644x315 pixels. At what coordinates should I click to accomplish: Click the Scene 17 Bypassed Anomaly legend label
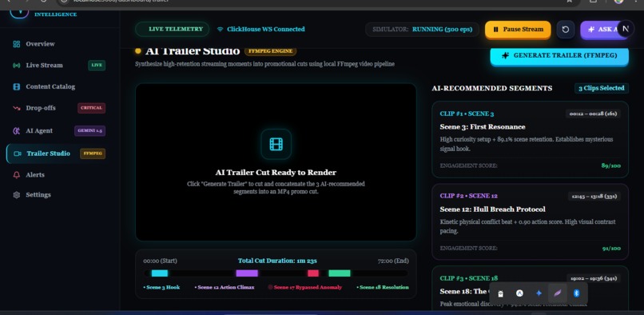click(x=304, y=288)
